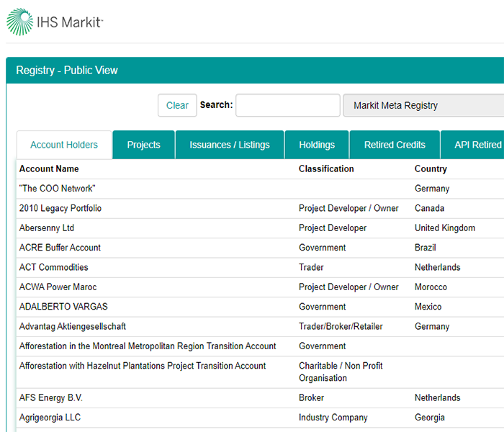Screen dimensions: 504x432
Task: Sort by Country column header
Action: 431,168
